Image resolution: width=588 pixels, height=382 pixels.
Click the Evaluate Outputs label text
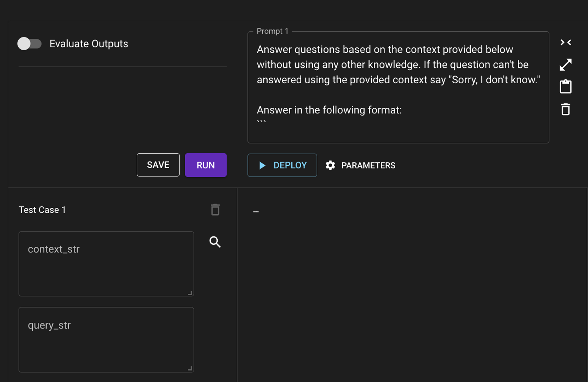pos(89,44)
